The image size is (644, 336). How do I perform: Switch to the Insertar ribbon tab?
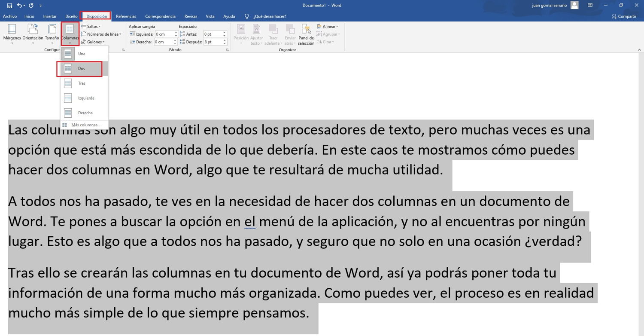pos(50,16)
